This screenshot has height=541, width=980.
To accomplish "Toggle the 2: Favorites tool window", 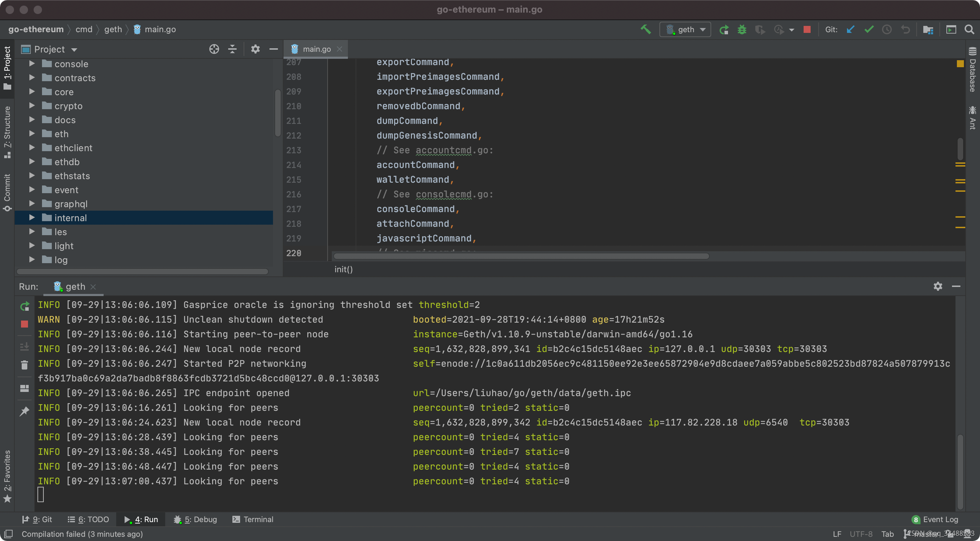I will pos(7,476).
